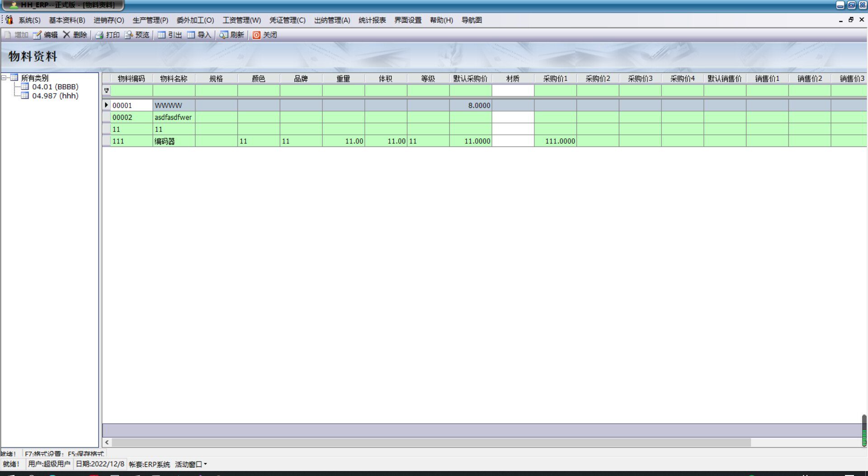Click the 销售价2 column header
Viewport: 868px width, 476px height.
point(810,79)
